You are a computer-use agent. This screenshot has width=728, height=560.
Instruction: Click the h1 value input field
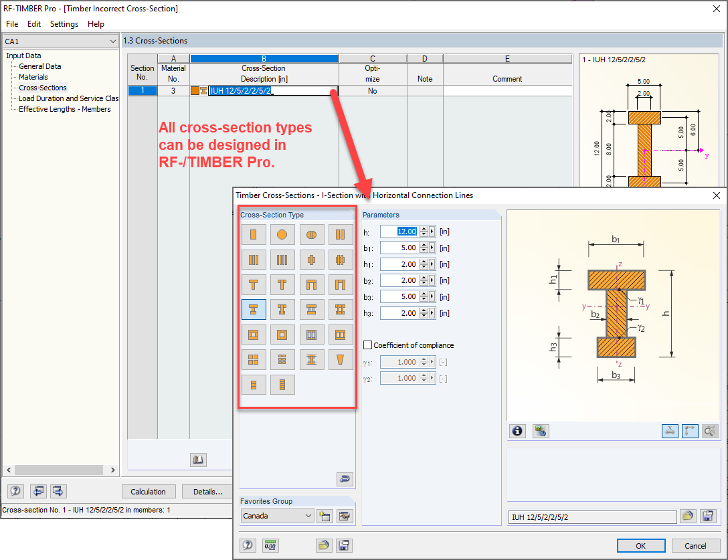click(399, 264)
